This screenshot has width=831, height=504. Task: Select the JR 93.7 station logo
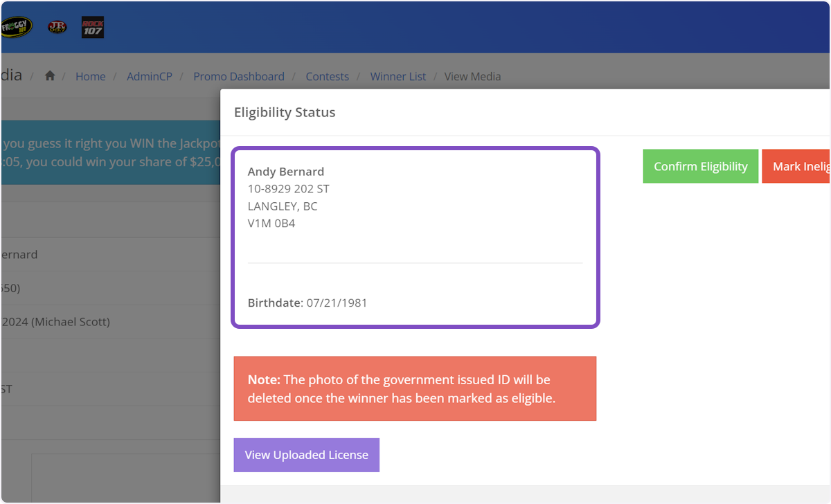click(x=57, y=27)
